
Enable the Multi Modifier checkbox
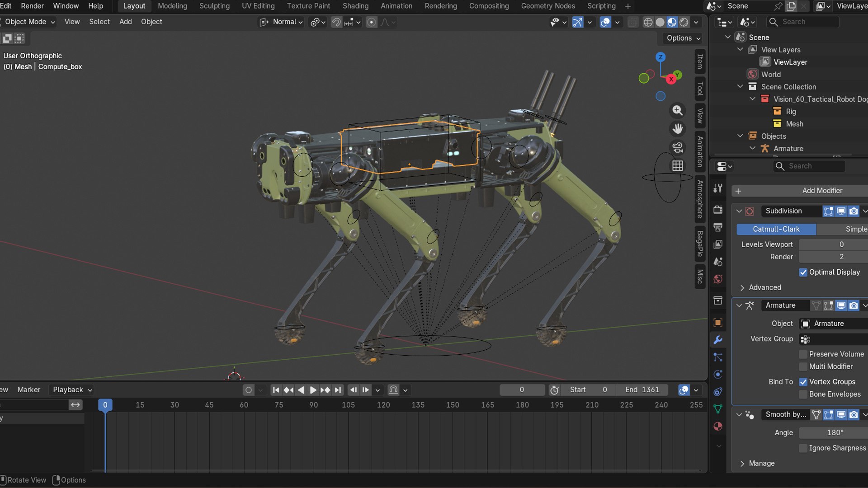click(803, 366)
